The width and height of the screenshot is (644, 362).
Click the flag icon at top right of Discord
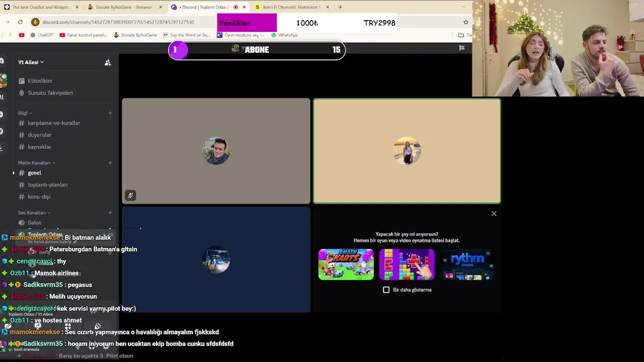click(462, 48)
